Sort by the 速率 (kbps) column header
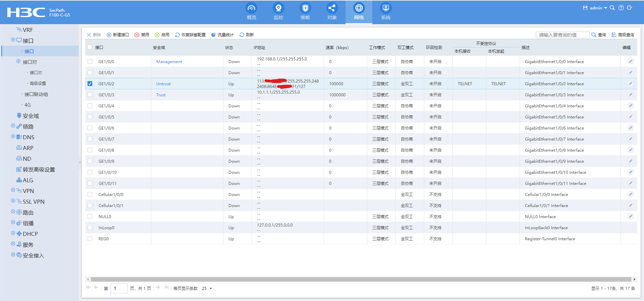The height and width of the screenshot is (301, 644). tap(337, 48)
